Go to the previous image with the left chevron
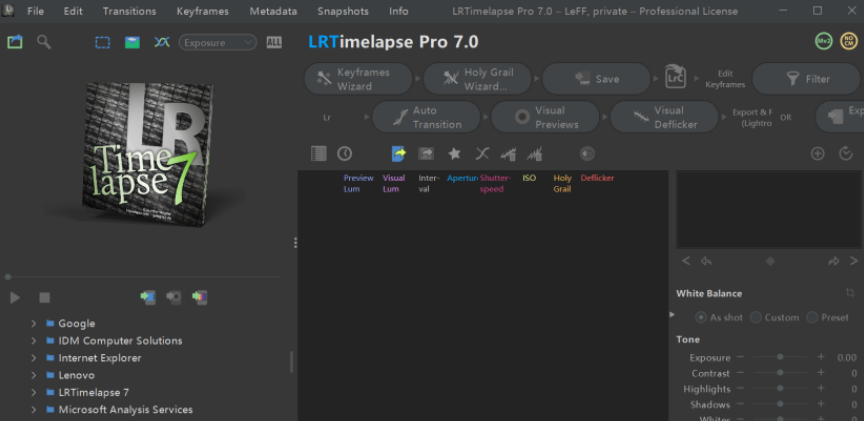 (686, 261)
